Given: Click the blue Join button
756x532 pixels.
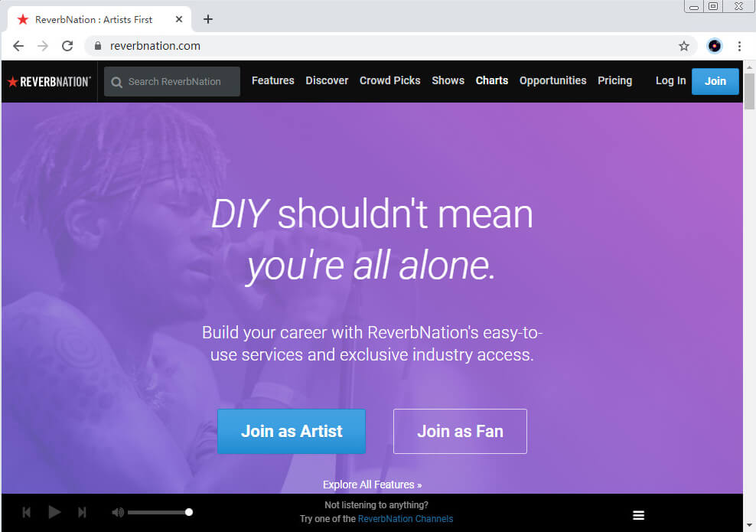Looking at the screenshot, I should point(715,81).
